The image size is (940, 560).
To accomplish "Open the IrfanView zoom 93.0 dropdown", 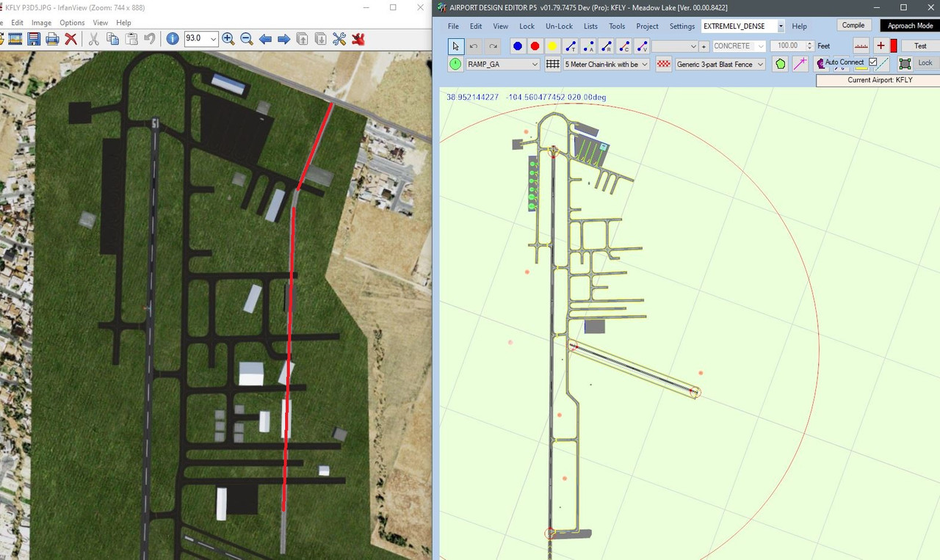I will click(x=214, y=39).
